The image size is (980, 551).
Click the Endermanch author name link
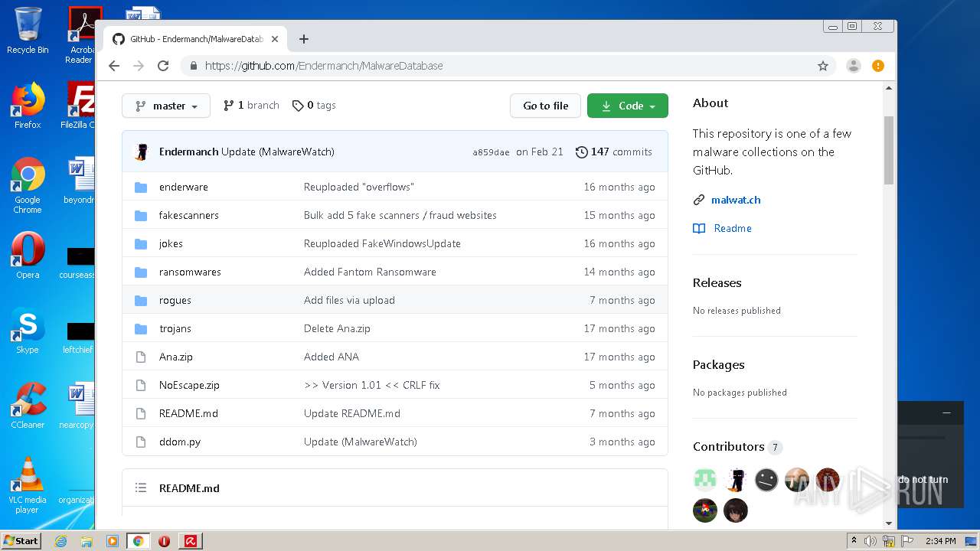pos(189,152)
